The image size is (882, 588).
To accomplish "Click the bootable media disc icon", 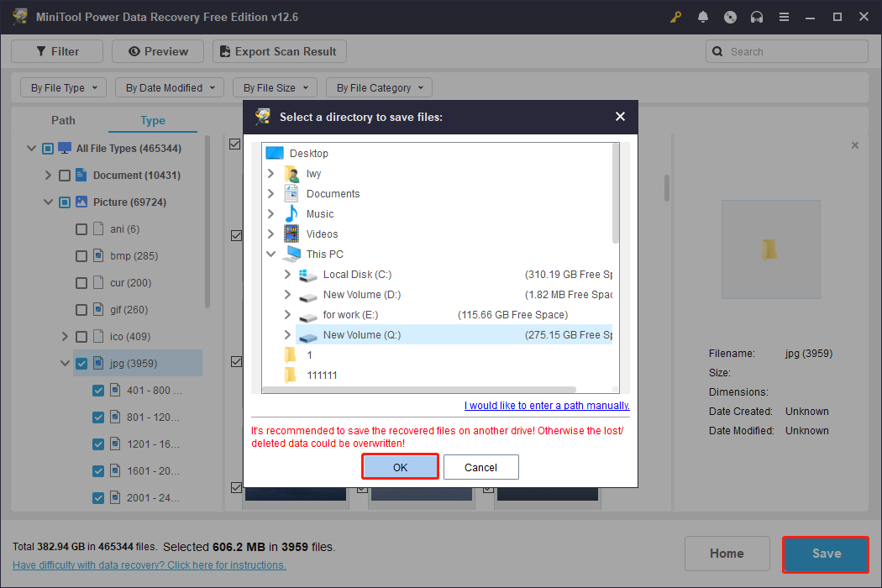I will pyautogui.click(x=730, y=16).
